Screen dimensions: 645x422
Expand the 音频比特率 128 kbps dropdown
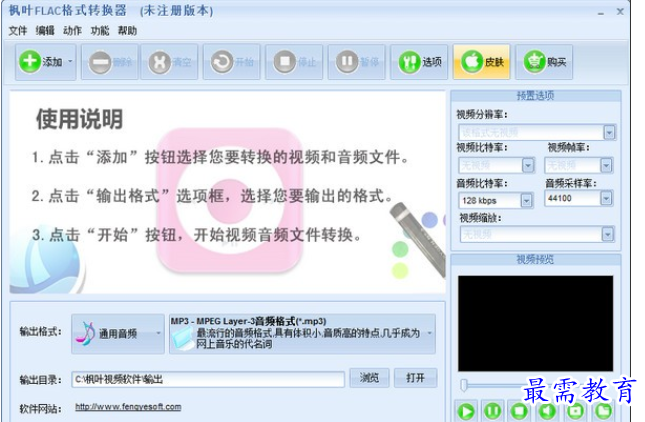(527, 200)
